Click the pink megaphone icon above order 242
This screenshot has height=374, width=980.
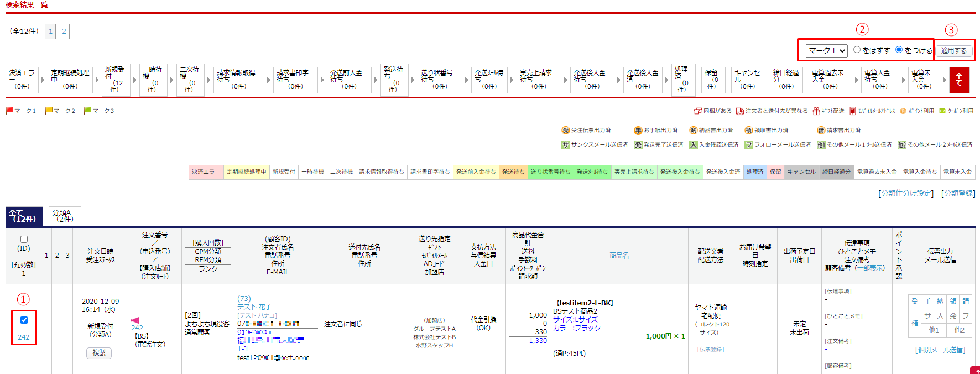135,320
